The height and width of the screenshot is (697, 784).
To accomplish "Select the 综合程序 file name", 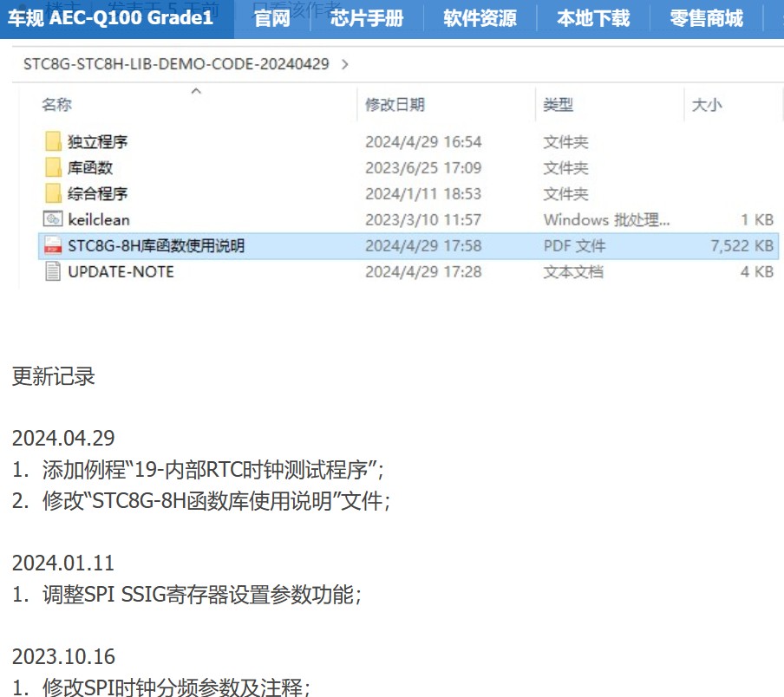I will tap(97, 194).
